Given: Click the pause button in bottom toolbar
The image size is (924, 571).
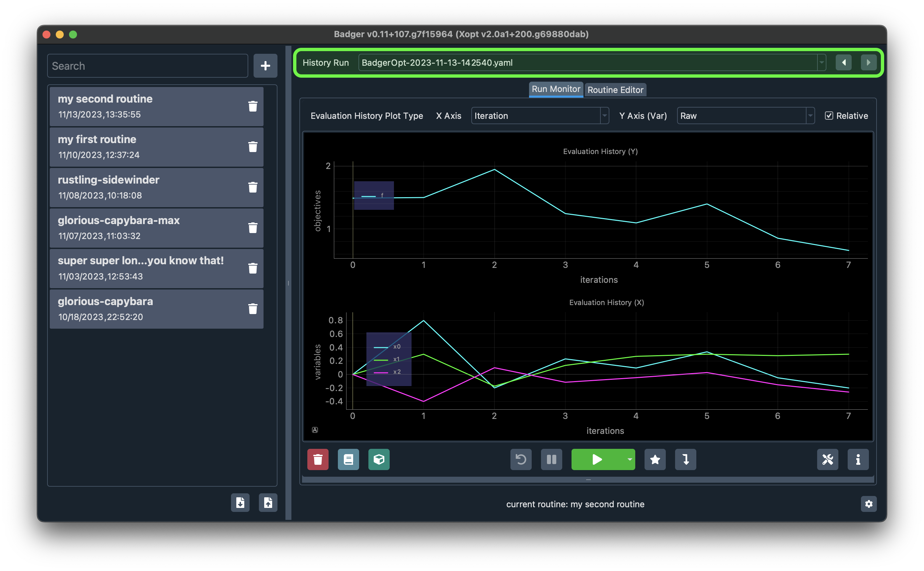Looking at the screenshot, I should (552, 459).
